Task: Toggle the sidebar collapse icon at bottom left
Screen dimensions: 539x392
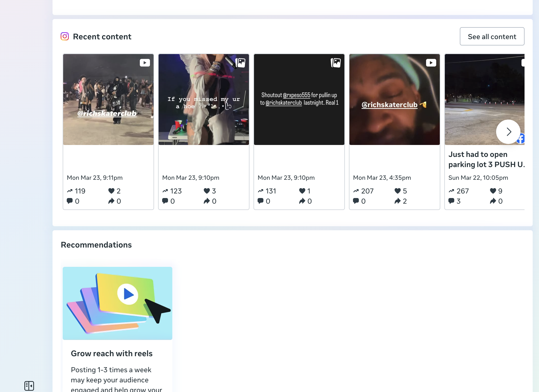Action: (x=29, y=386)
